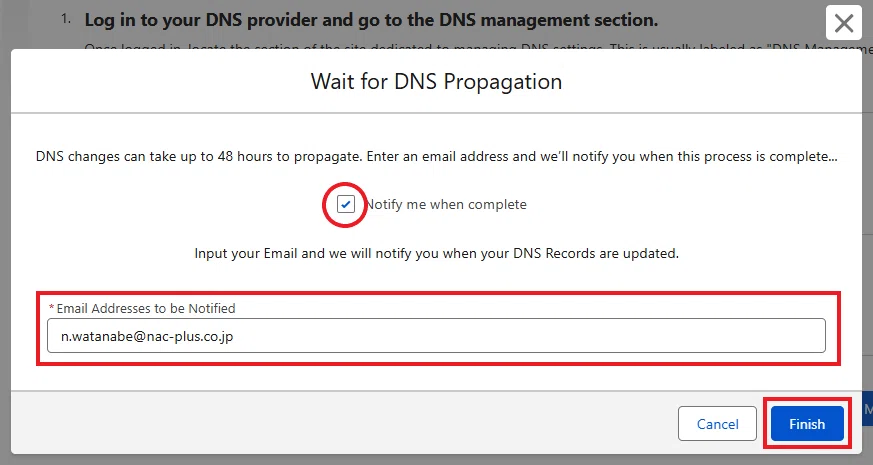Click the partially hidden blue button at right edge
873x465 pixels.
point(867,409)
